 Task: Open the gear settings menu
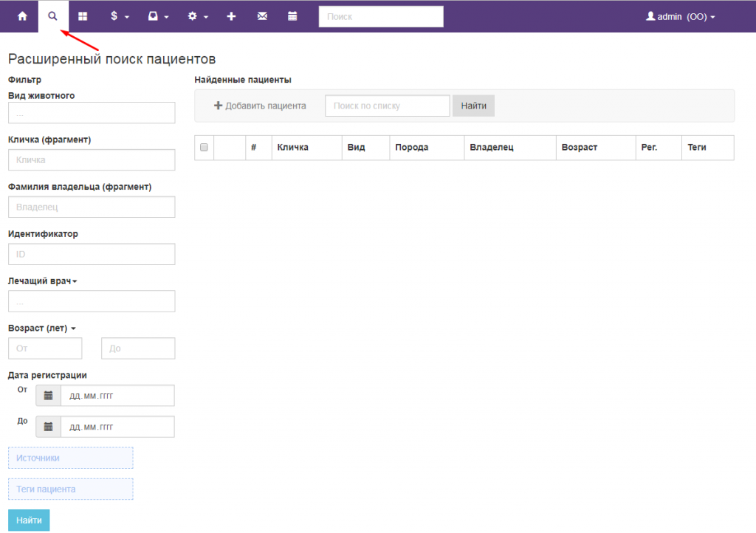coord(198,16)
